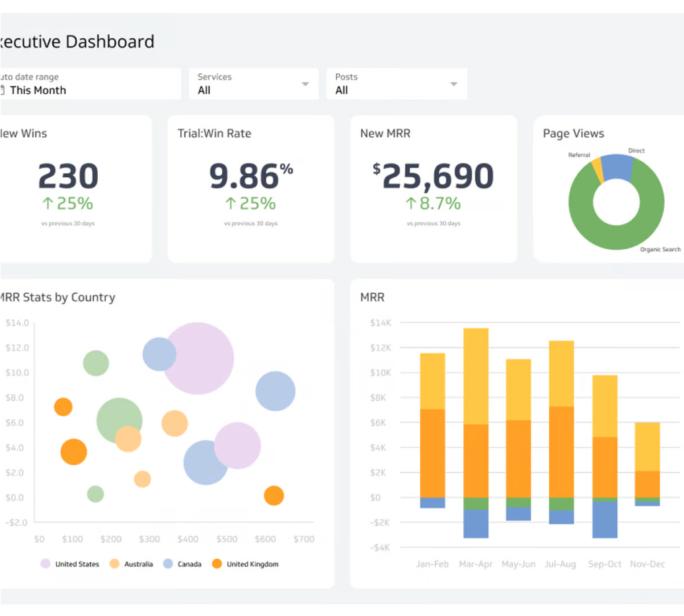
Task: Click the United Kingdom orange legend swatch
Action: [x=217, y=564]
